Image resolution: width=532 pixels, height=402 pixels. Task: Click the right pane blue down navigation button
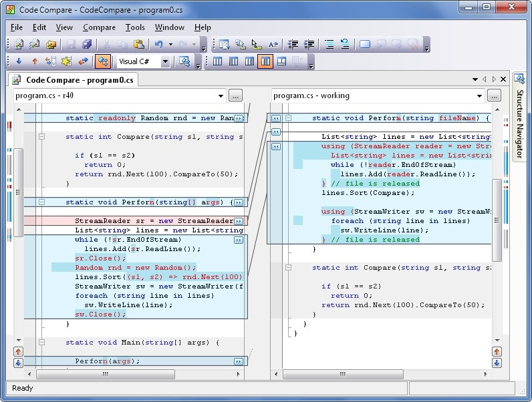(x=497, y=363)
